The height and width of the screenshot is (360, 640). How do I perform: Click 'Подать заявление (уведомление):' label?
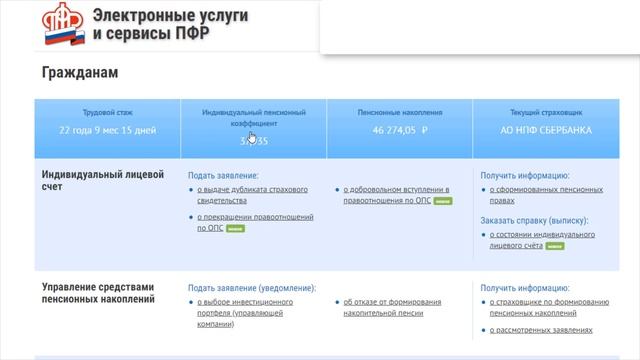252,288
